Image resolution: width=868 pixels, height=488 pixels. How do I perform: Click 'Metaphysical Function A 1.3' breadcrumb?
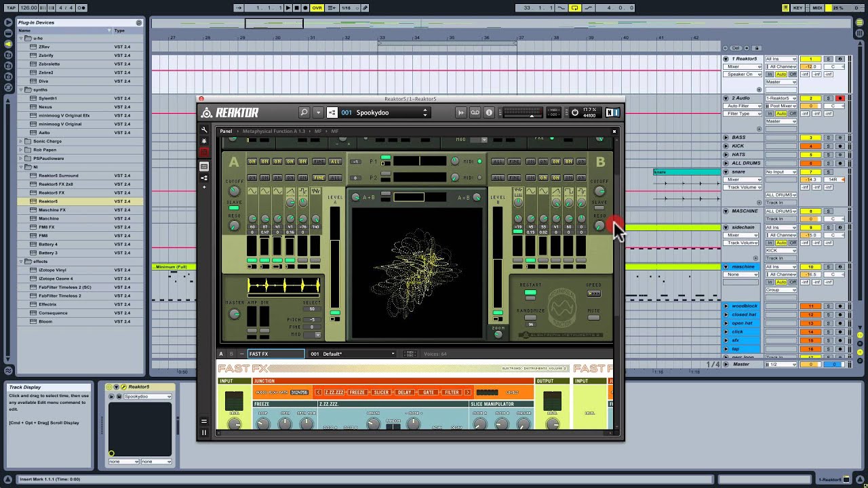274,131
